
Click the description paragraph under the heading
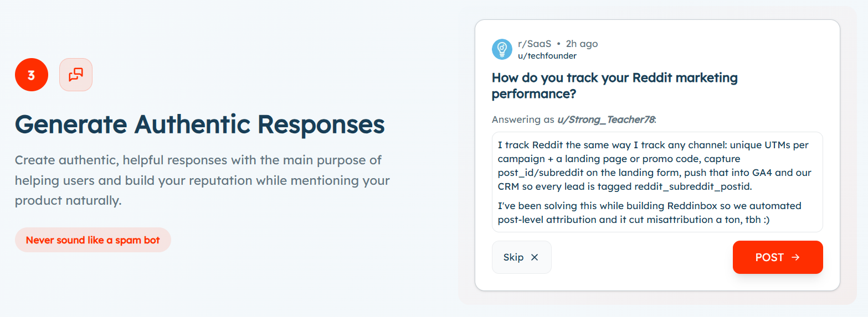click(202, 180)
